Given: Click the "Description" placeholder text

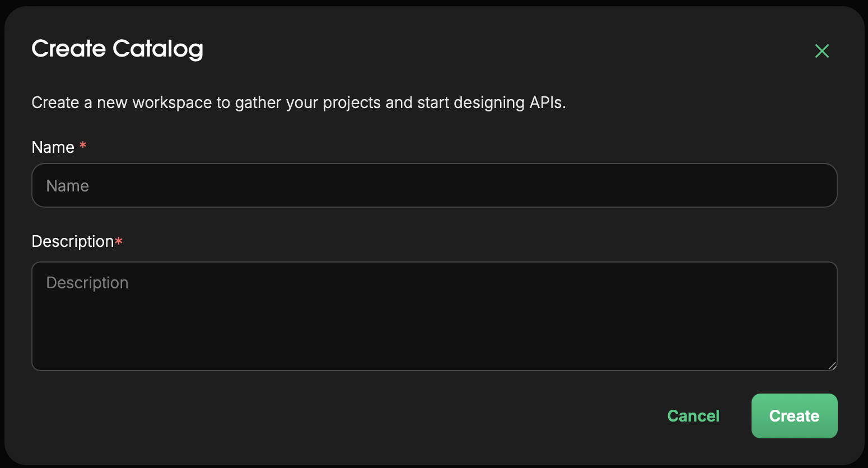Looking at the screenshot, I should click(87, 283).
